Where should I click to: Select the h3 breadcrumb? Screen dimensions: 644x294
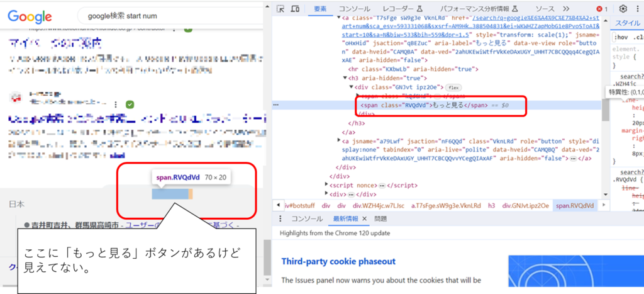coord(492,206)
